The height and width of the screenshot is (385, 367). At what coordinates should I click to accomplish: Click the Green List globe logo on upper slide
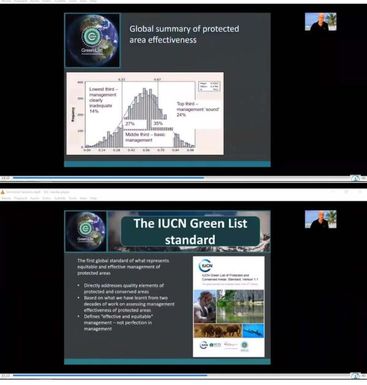pos(92,40)
